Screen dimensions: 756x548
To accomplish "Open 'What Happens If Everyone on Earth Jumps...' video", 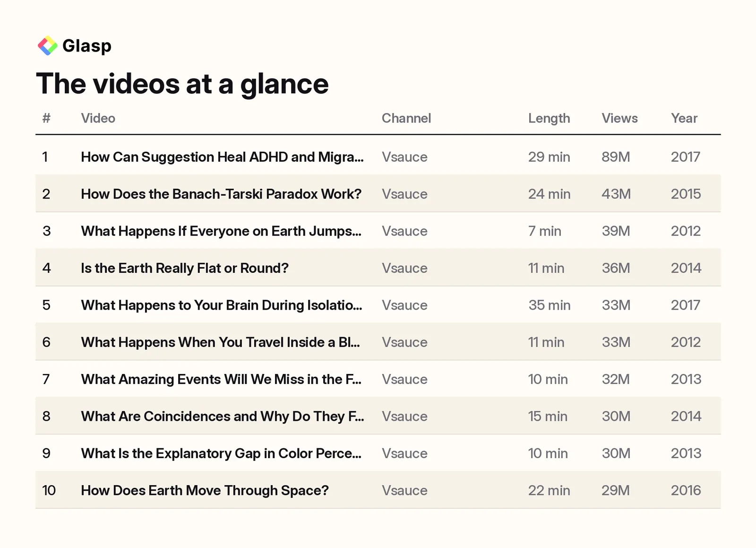I will [x=221, y=231].
